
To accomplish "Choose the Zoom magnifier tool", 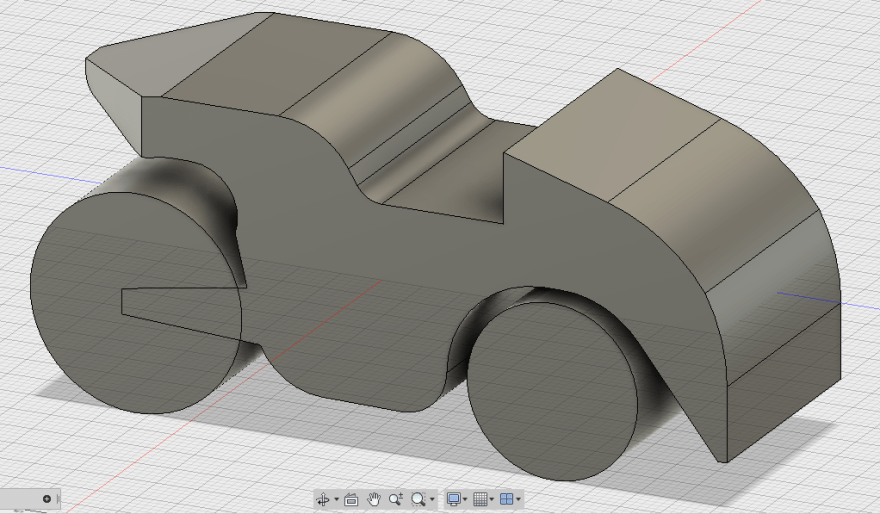I will [x=396, y=498].
